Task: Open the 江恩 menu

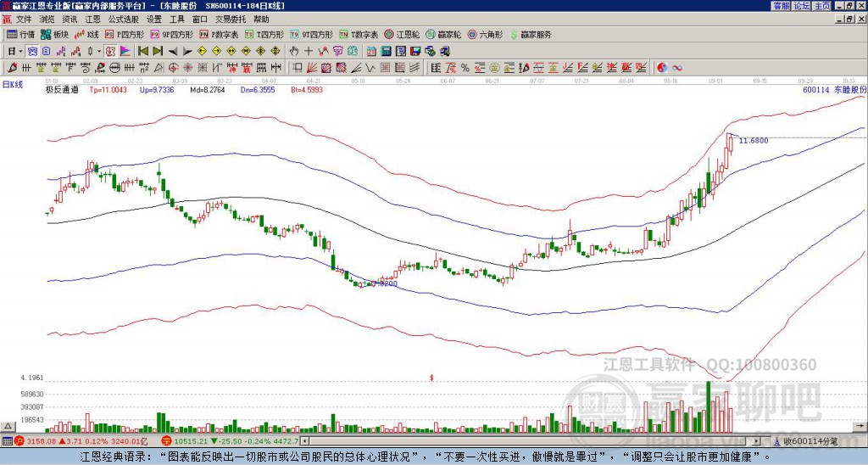Action: (93, 20)
